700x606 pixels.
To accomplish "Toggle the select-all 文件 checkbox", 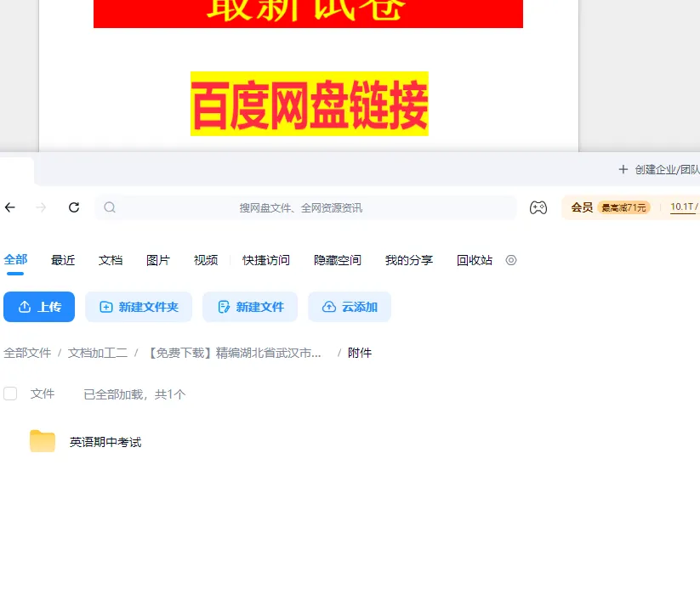I will click(10, 394).
